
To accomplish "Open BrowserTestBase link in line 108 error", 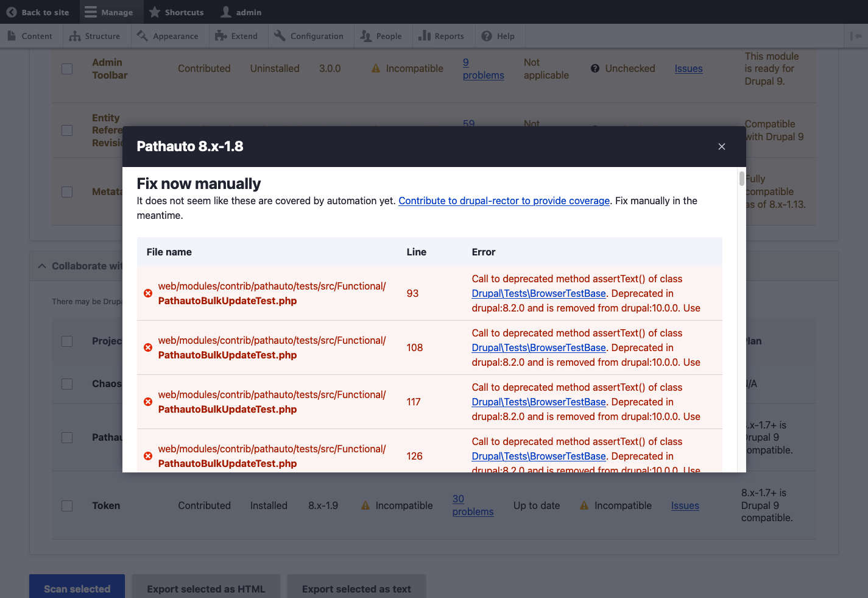I will point(538,347).
